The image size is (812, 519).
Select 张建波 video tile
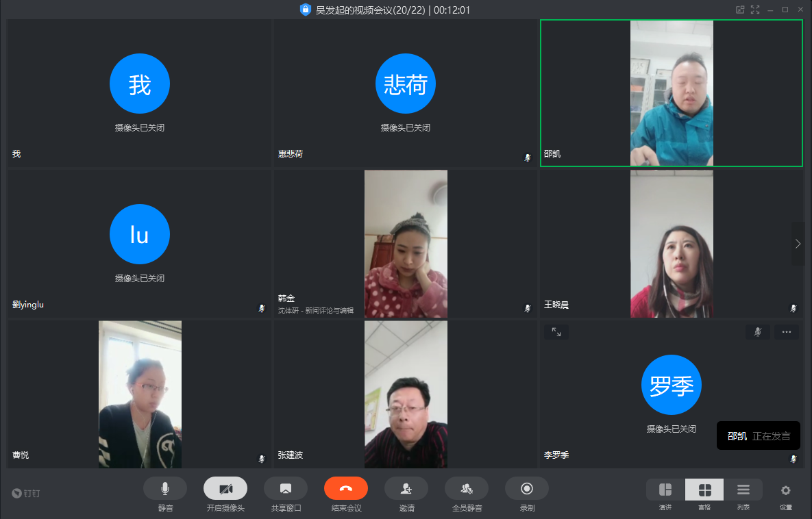point(406,394)
